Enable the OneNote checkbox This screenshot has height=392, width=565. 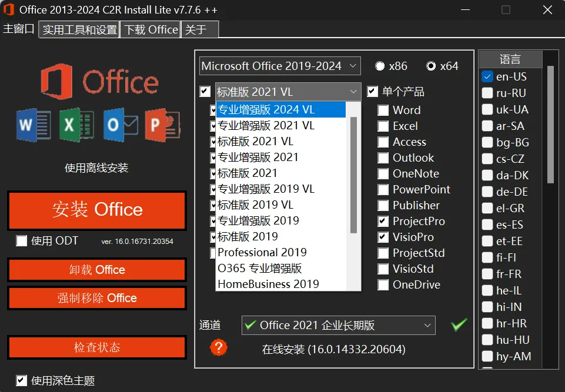(x=383, y=173)
